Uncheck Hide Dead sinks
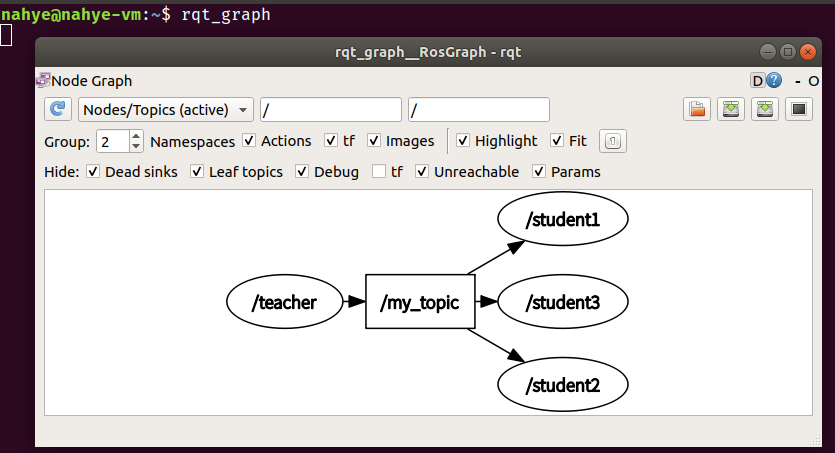 point(93,171)
